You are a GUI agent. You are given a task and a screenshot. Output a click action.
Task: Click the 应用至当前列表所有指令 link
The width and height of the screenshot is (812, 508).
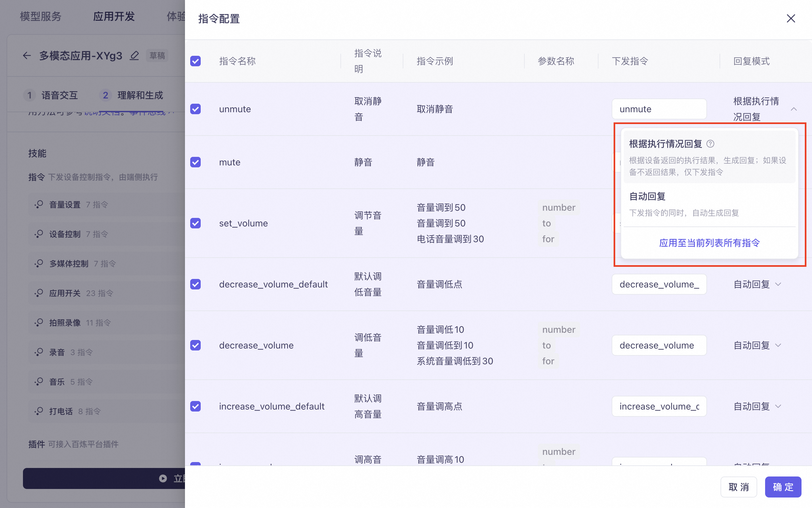tap(709, 243)
